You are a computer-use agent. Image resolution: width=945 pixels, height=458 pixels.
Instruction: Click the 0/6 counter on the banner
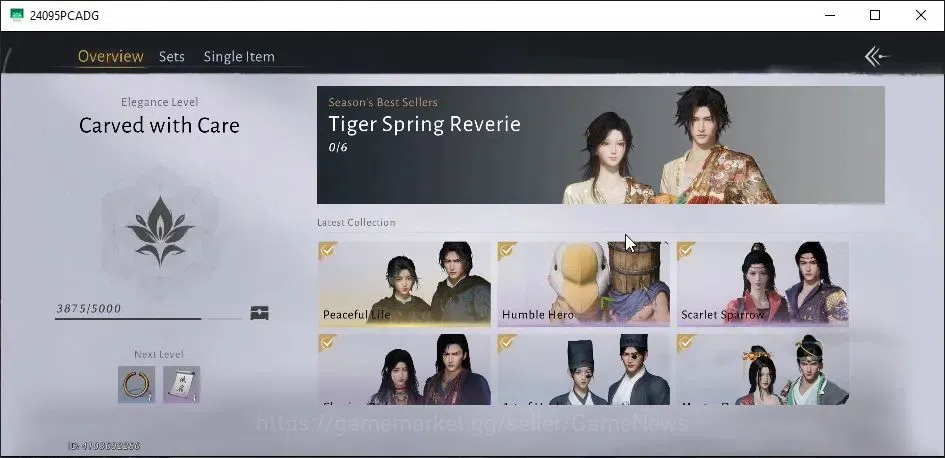(338, 147)
